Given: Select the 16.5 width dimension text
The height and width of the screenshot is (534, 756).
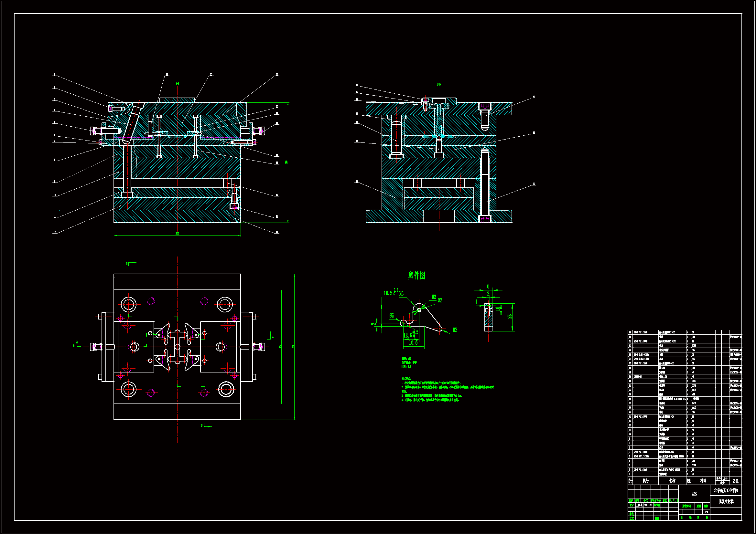Looking at the screenshot, I should (413, 342).
